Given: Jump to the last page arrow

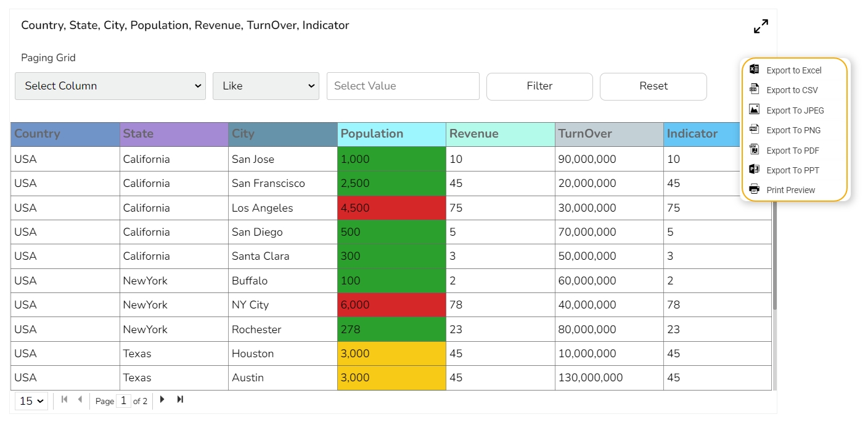Looking at the screenshot, I should point(180,400).
